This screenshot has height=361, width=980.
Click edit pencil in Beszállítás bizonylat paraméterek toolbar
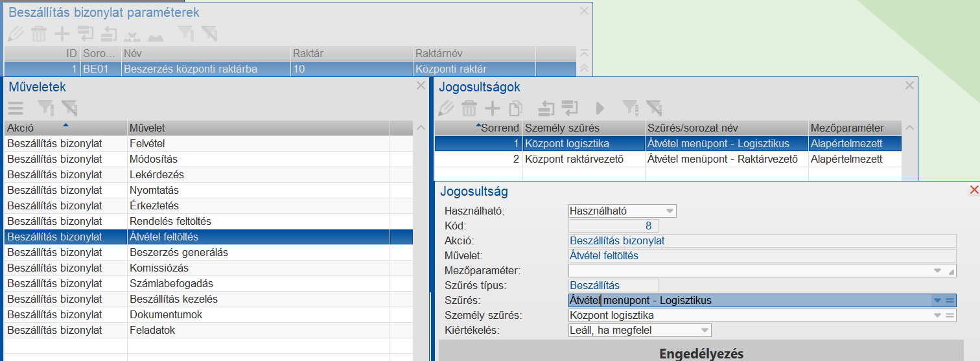(16, 33)
